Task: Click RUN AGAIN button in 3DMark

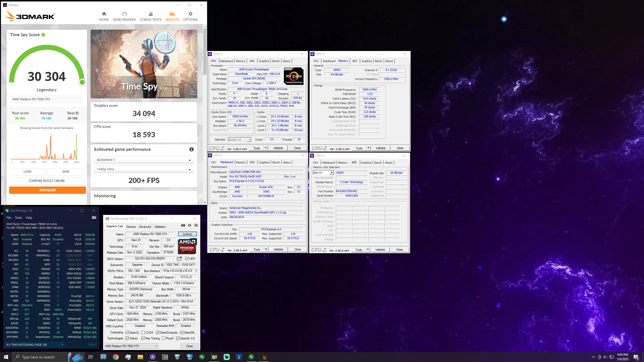Action: [48, 190]
